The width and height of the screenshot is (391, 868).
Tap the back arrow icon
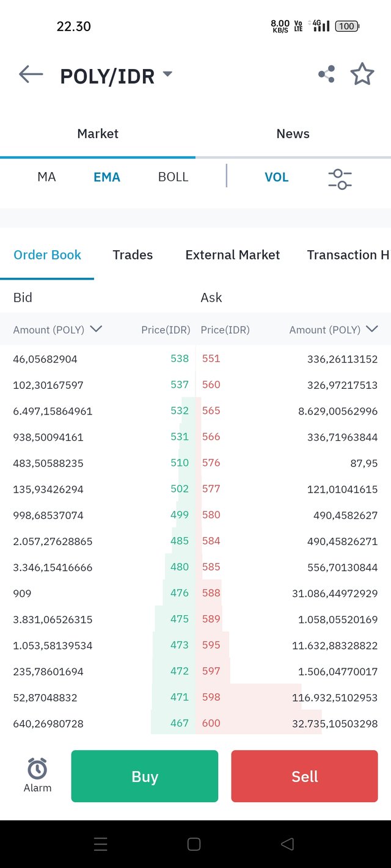pos(31,74)
